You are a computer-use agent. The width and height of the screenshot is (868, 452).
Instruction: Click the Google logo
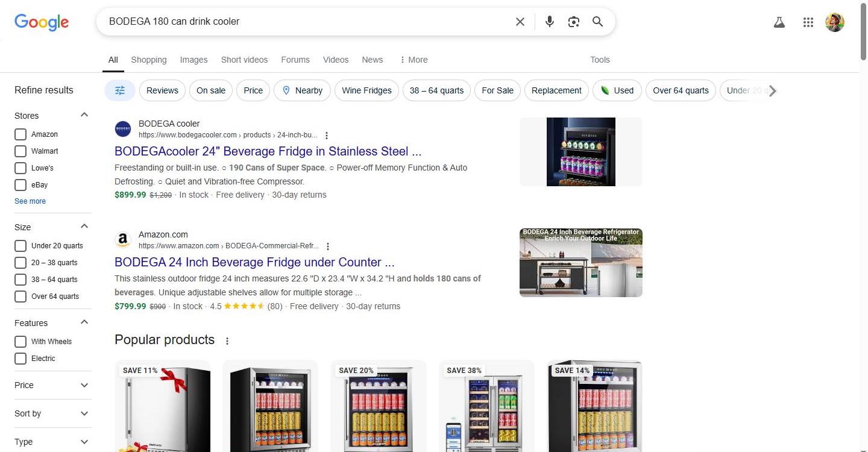[x=42, y=22]
